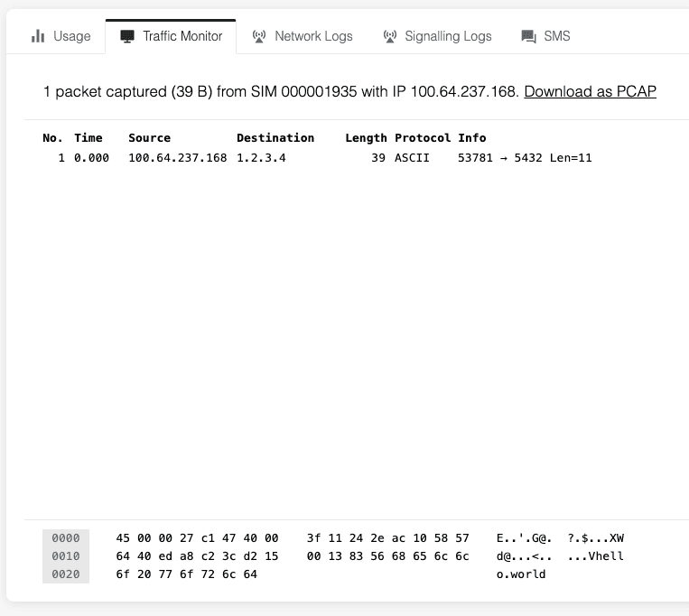
Task: Click destination address 1.2.3.4
Action: (x=261, y=158)
